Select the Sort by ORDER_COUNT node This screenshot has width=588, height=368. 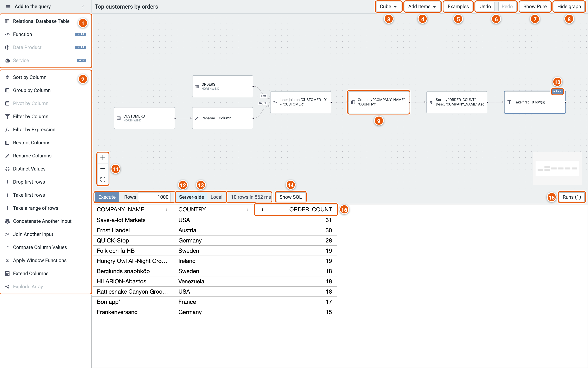click(457, 102)
